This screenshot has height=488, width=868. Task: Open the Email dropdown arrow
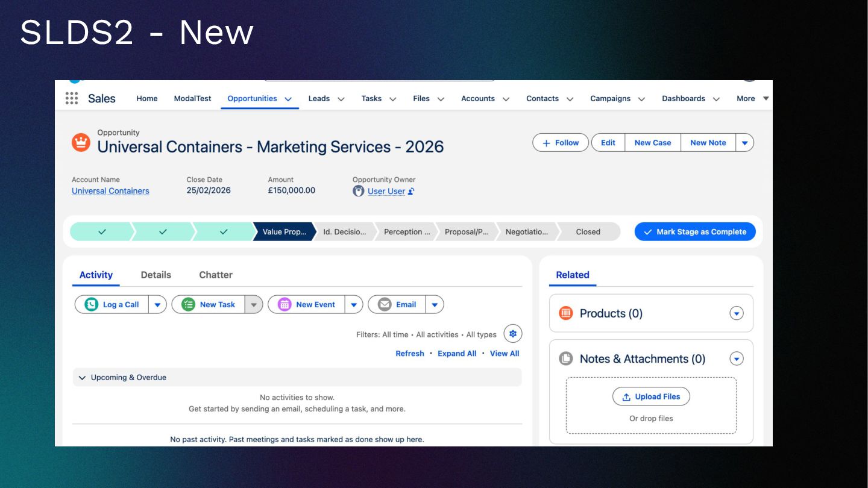pyautogui.click(x=435, y=304)
